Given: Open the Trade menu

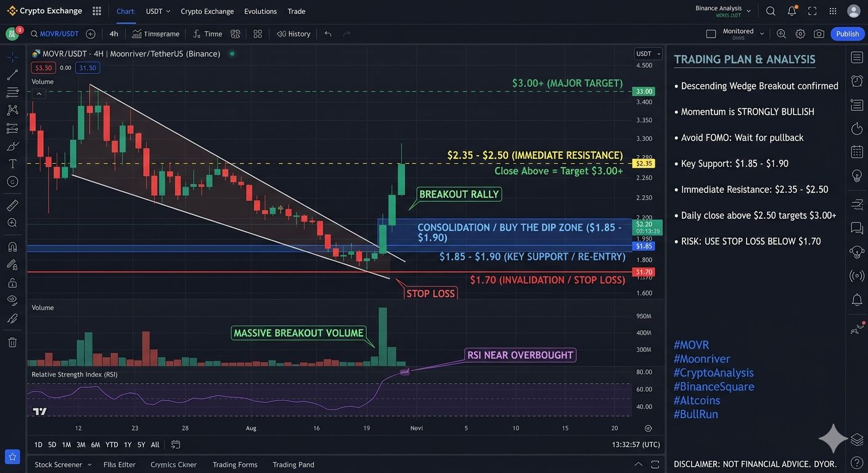Looking at the screenshot, I should point(297,11).
